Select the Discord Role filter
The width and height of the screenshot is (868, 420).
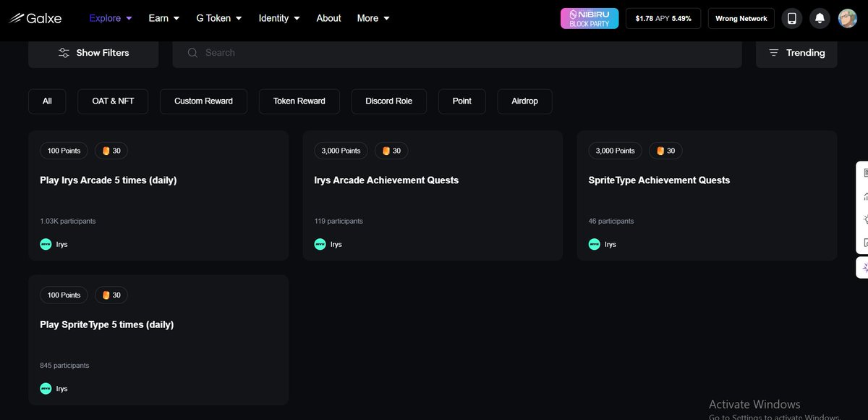tap(389, 101)
